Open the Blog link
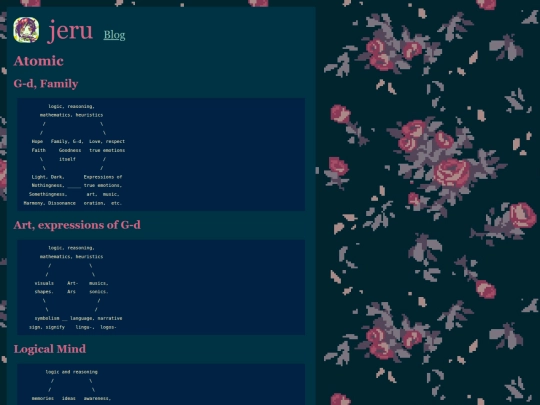This screenshot has width=540, height=405. (114, 35)
